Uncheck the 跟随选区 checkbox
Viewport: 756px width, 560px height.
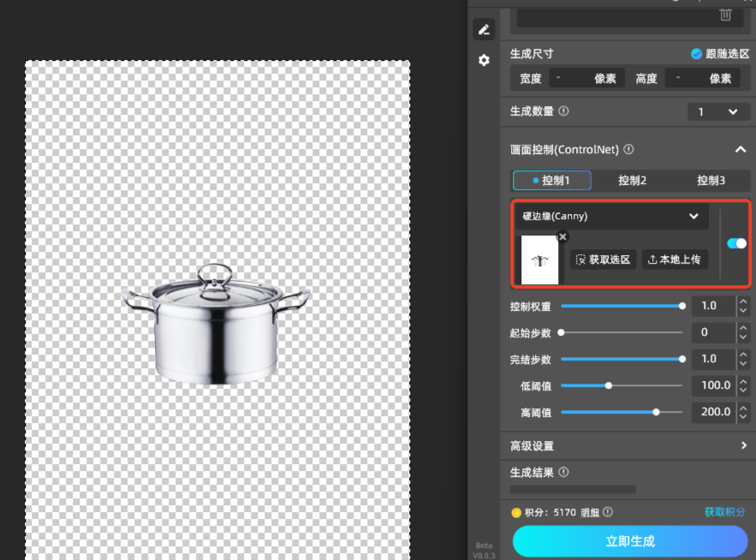pos(697,54)
